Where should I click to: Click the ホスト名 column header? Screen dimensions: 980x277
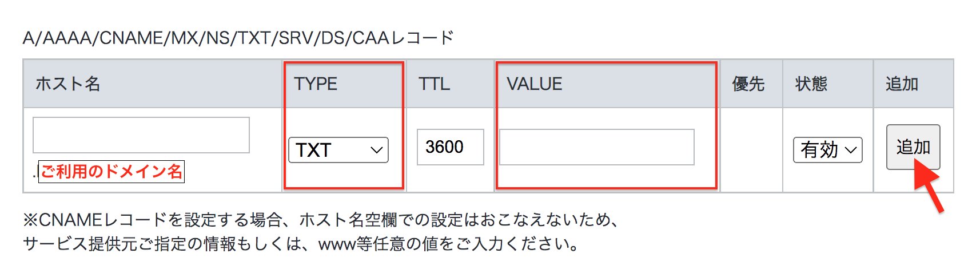click(x=68, y=84)
